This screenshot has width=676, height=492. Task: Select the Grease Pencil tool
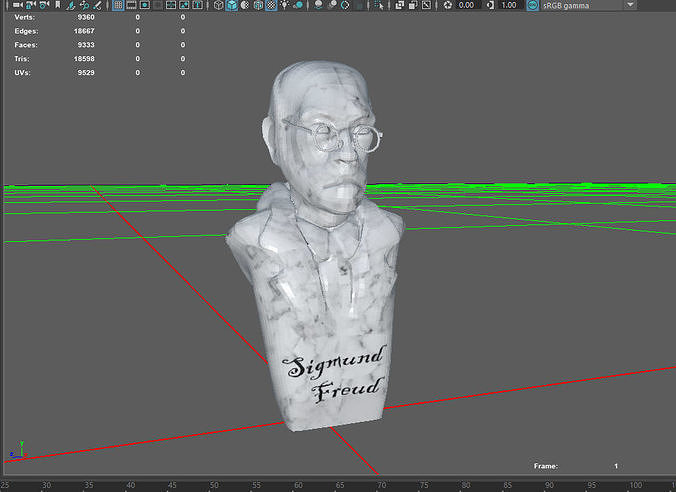point(97,5)
